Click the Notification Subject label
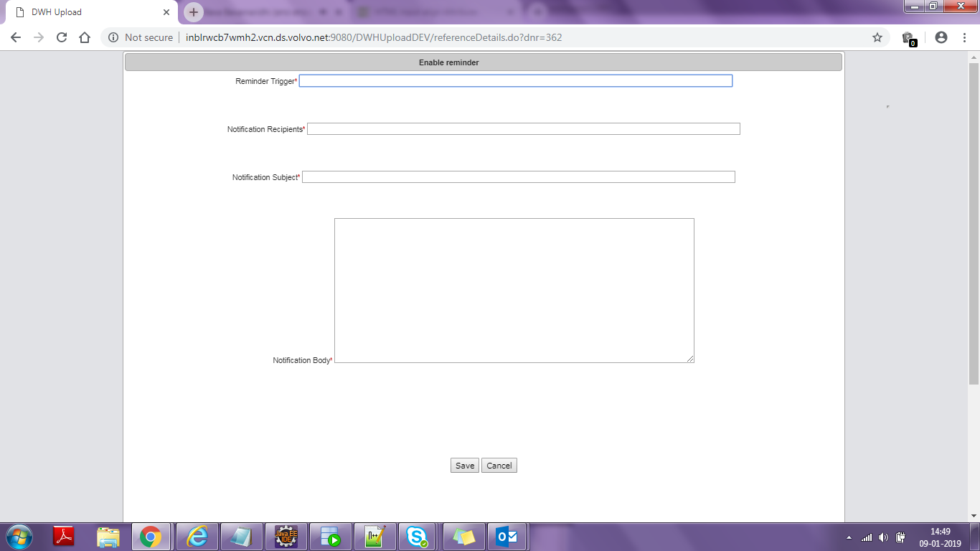 (x=266, y=178)
